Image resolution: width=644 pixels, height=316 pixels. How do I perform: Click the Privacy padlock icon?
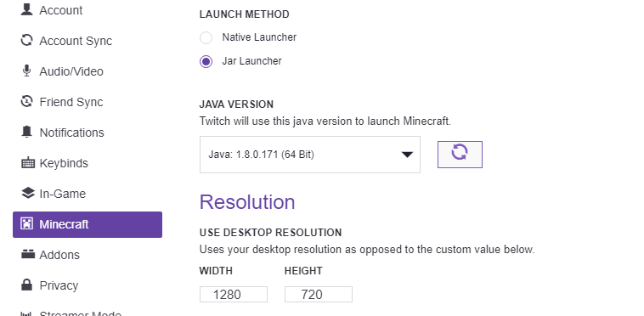[26, 285]
